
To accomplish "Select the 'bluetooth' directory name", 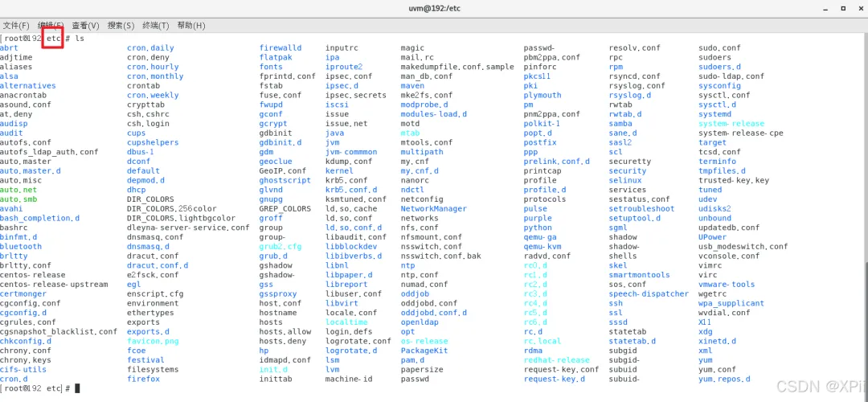I will [x=20, y=246].
